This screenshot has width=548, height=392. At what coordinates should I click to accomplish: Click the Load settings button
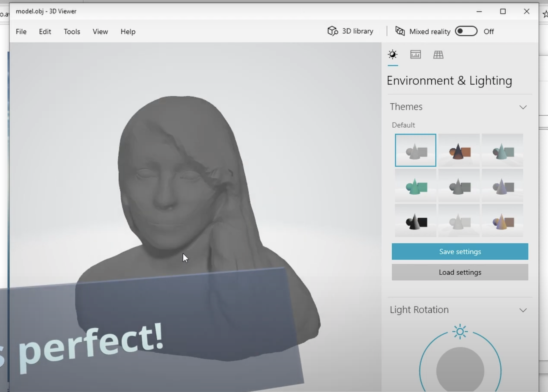(460, 272)
